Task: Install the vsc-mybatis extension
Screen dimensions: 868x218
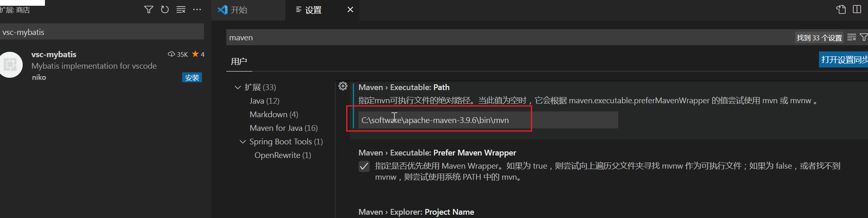Action: tap(192, 77)
